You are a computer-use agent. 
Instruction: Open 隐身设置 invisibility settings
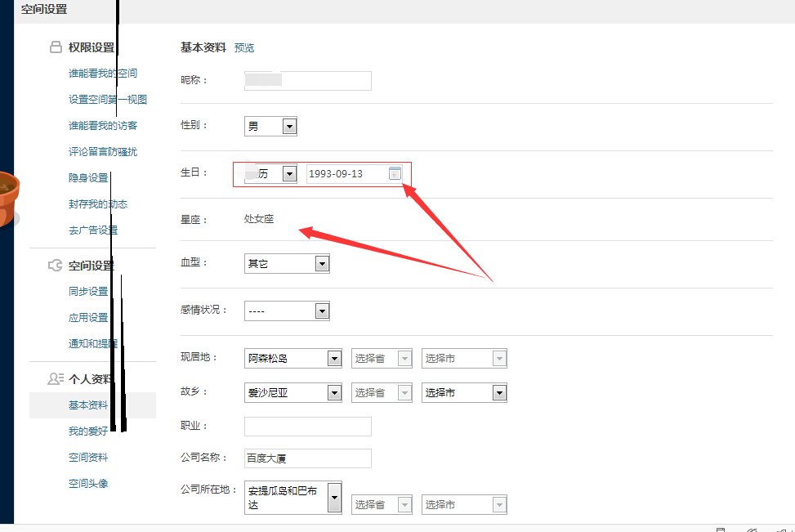tap(87, 177)
